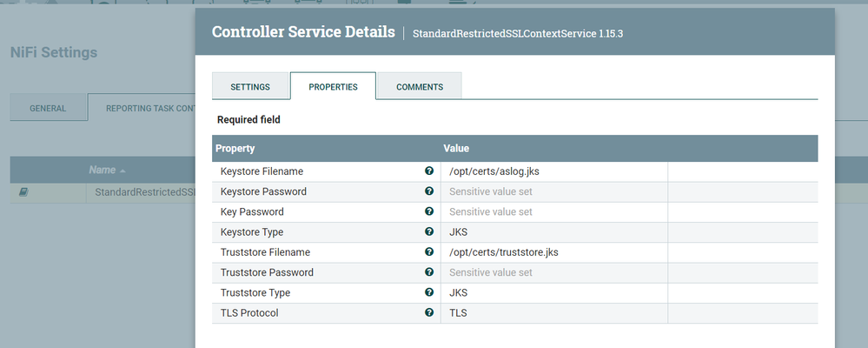Click the Required field label

tap(248, 120)
